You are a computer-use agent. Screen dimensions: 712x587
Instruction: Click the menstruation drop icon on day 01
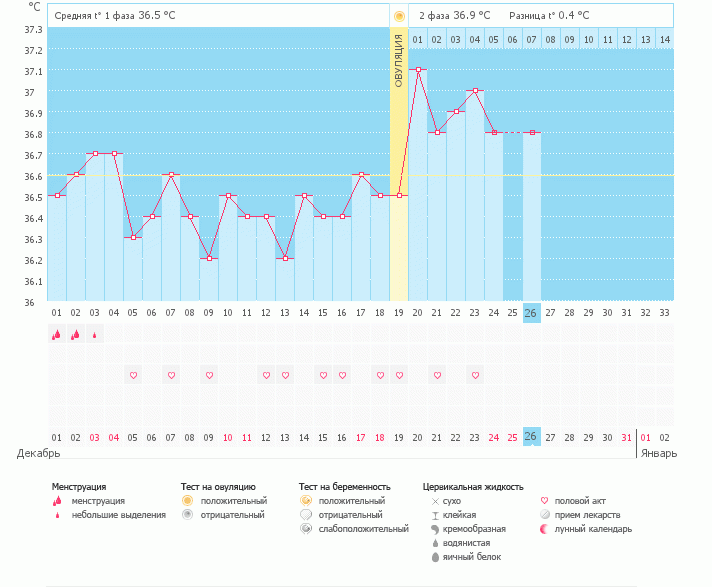(x=57, y=335)
